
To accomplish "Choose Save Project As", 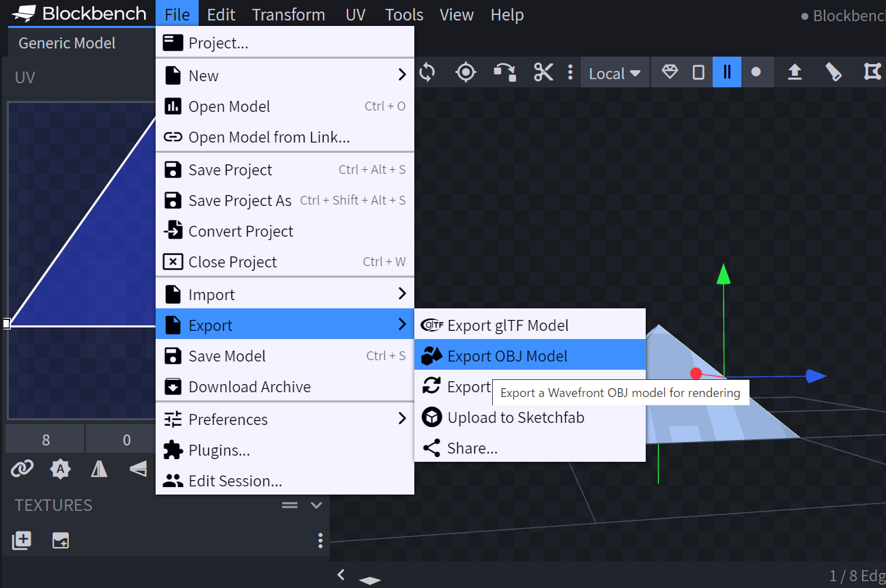I will pos(285,200).
